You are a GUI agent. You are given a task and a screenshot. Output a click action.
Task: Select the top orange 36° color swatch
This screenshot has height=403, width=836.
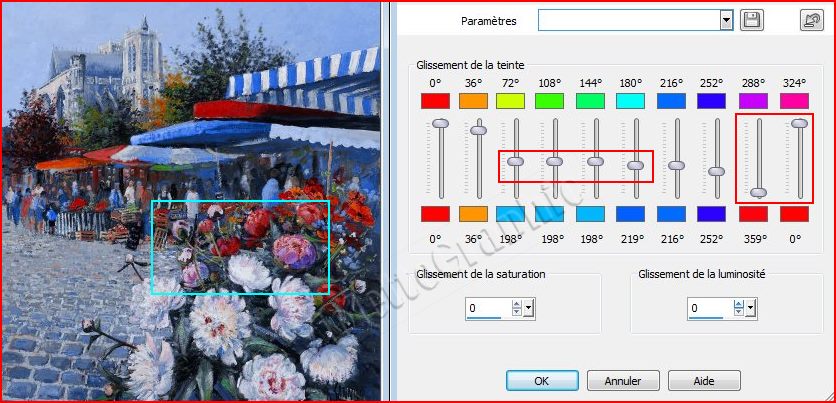(x=473, y=100)
